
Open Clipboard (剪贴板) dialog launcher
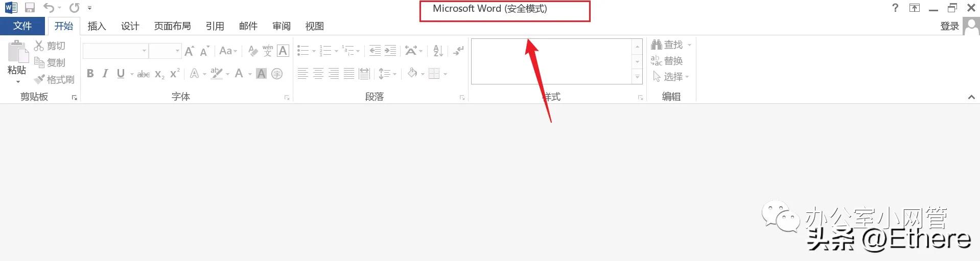pyautogui.click(x=75, y=97)
